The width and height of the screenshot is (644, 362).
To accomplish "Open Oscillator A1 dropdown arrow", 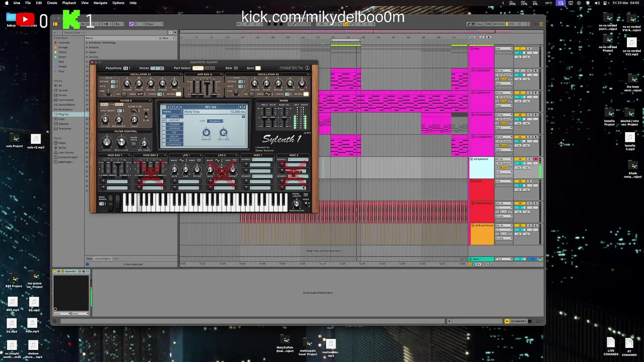I will pyautogui.click(x=179, y=74).
